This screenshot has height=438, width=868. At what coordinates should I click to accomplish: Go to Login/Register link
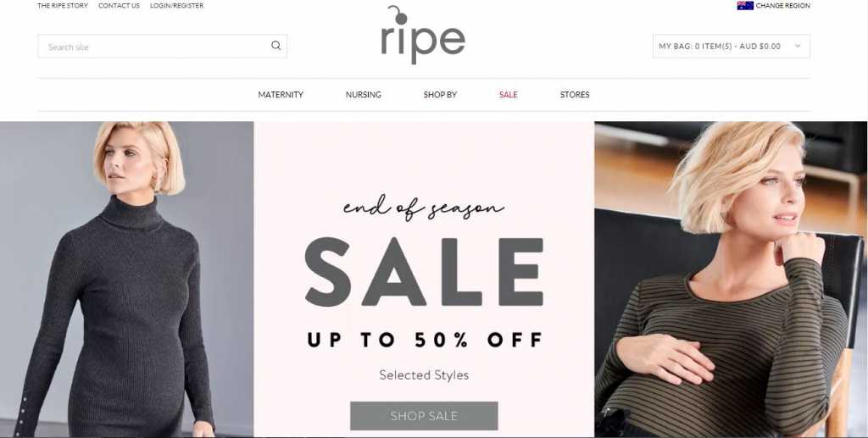click(176, 6)
